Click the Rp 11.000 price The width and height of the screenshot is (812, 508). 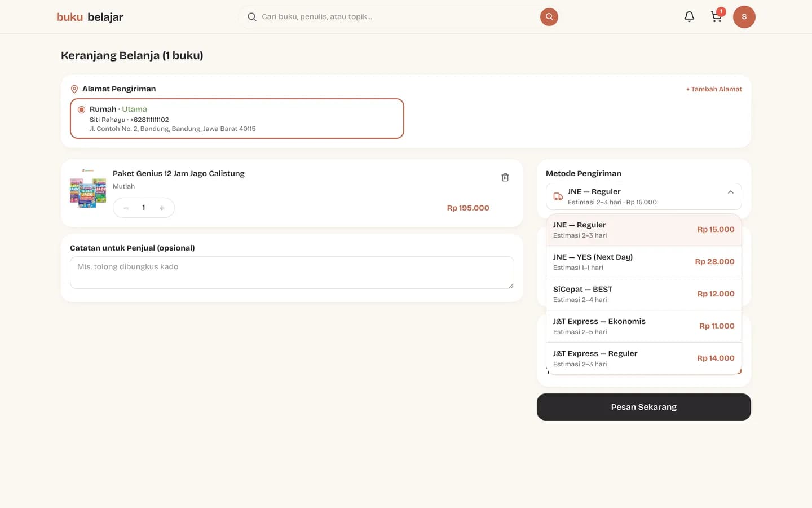click(717, 326)
